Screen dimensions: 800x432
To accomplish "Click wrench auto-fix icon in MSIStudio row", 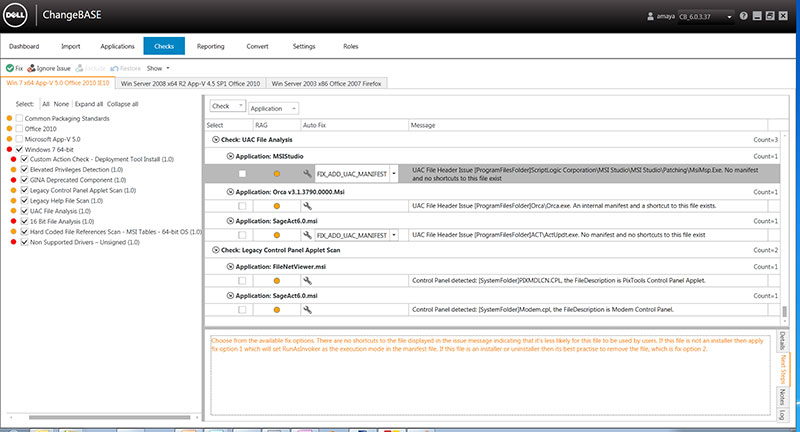I will [x=307, y=174].
